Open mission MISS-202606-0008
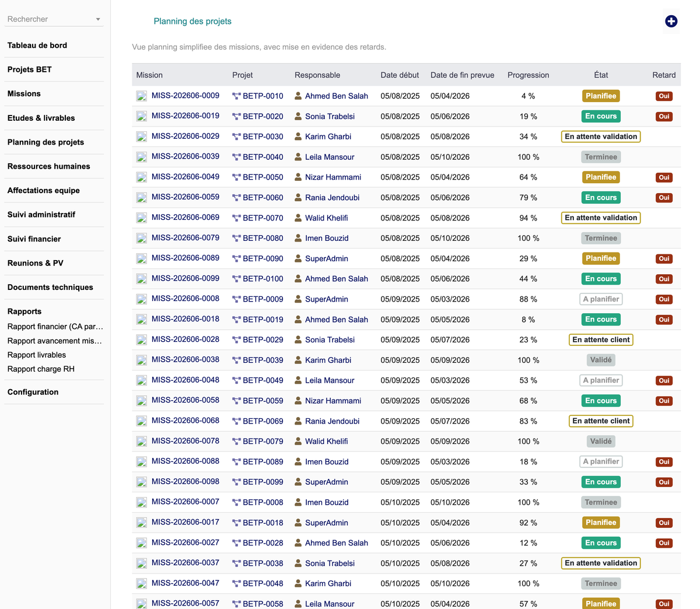This screenshot has width=700, height=609. (x=185, y=299)
